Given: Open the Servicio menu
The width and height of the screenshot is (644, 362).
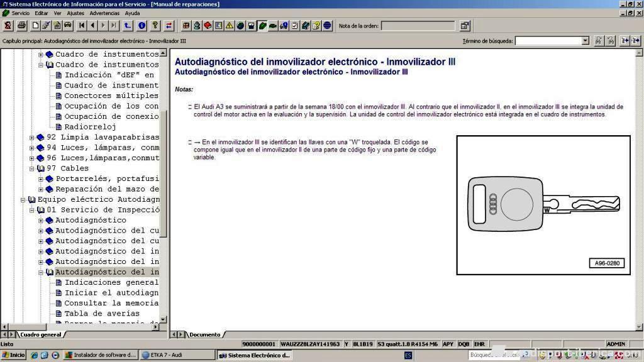Looking at the screenshot, I should [x=20, y=13].
